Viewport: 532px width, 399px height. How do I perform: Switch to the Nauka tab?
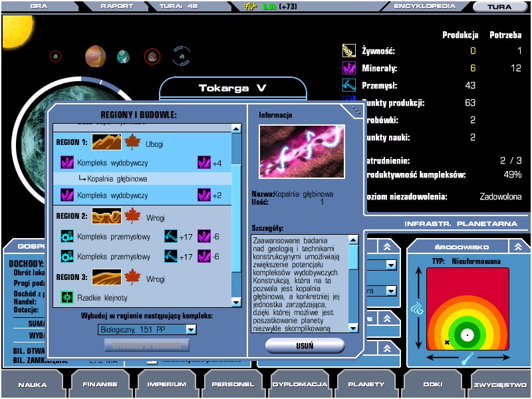(33, 384)
